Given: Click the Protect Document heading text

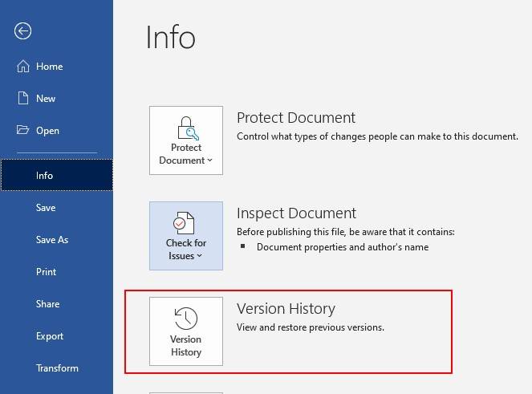Looking at the screenshot, I should (296, 118).
